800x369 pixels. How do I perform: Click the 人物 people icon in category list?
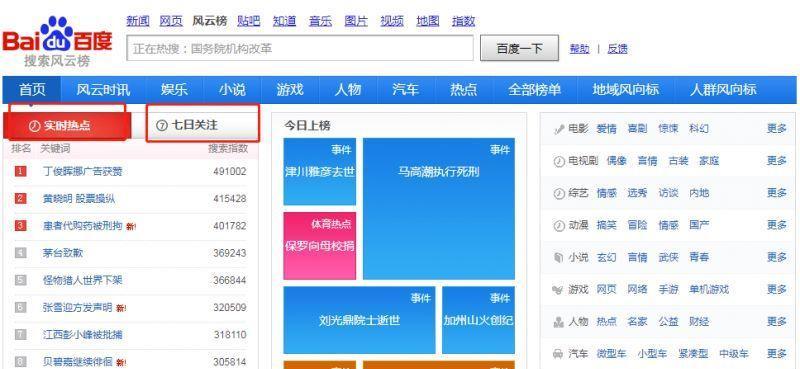(559, 322)
